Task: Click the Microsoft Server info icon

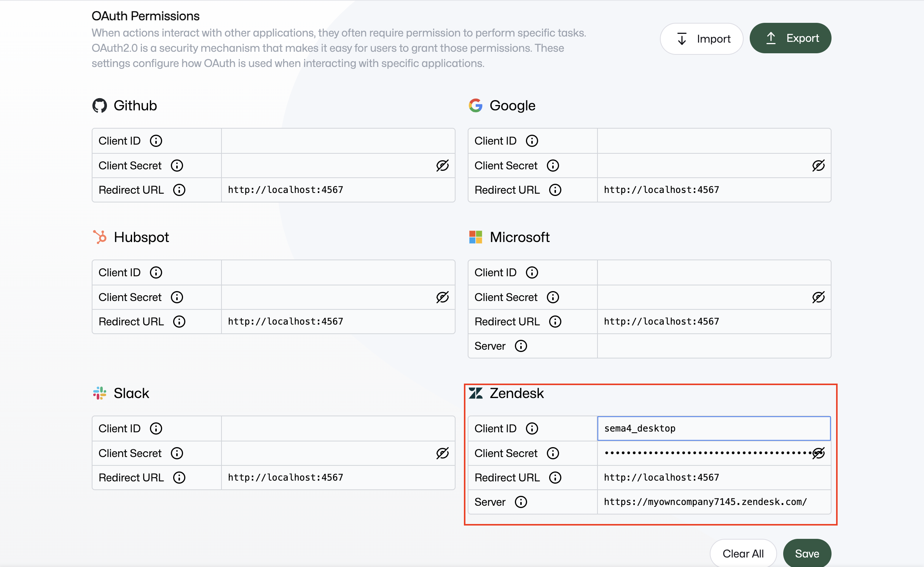Action: tap(521, 346)
